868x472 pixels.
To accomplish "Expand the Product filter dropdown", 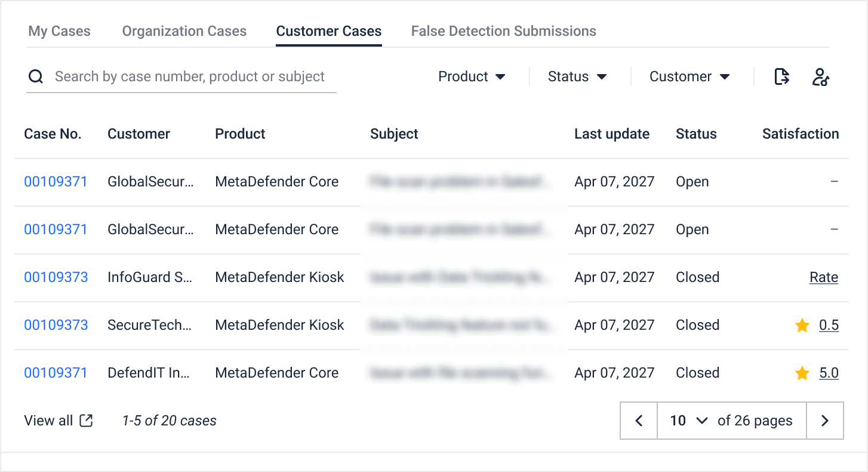I will click(472, 76).
